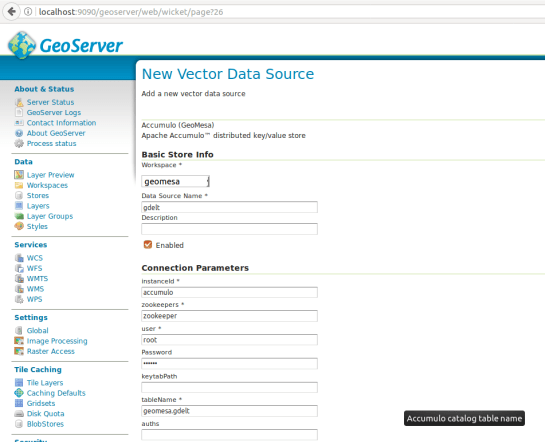Click the Layers icon in Data section
The width and height of the screenshot is (545, 442).
[19, 206]
